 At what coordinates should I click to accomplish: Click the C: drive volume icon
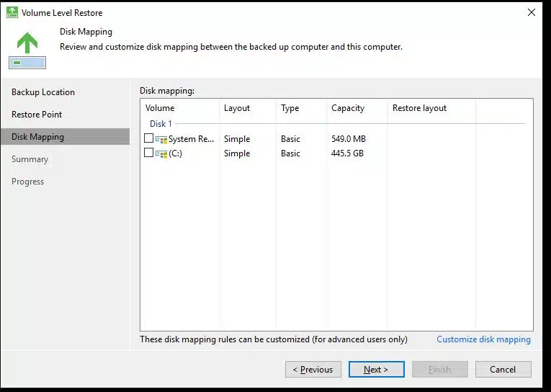(161, 153)
